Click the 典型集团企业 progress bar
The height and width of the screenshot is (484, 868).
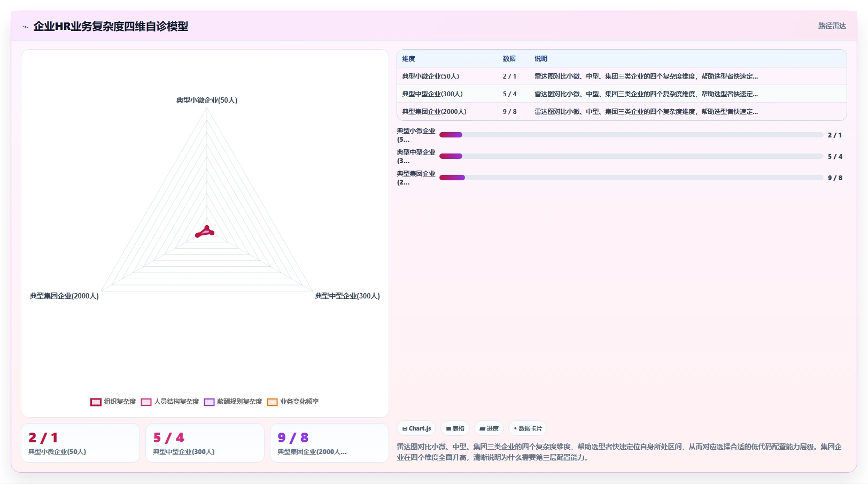[631, 178]
